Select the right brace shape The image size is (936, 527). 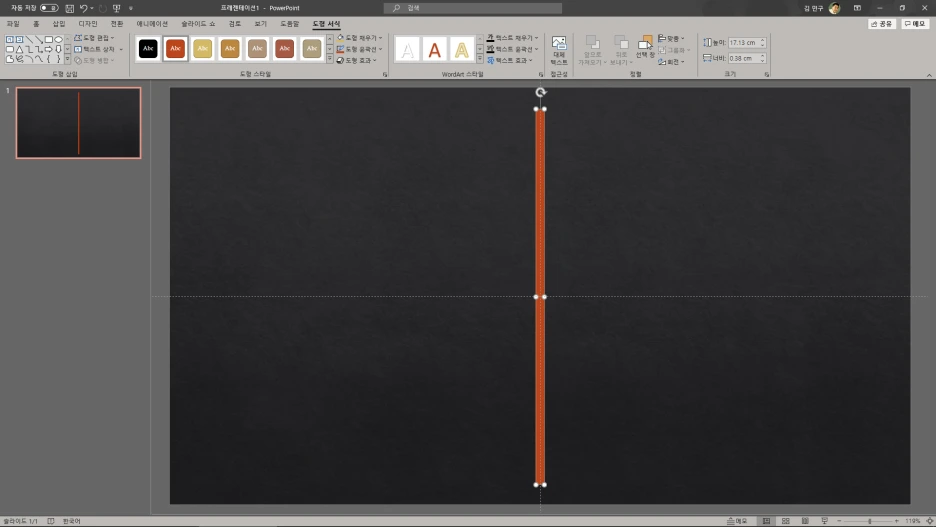tap(58, 59)
